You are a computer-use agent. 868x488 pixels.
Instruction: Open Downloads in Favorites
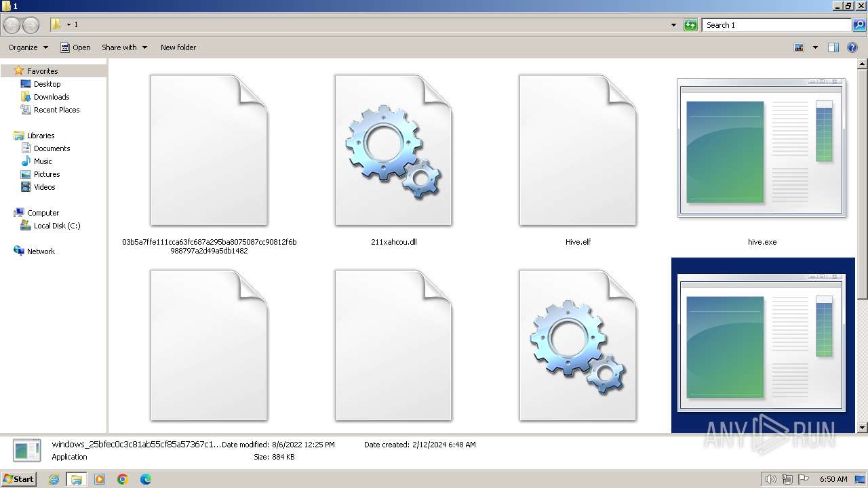tap(52, 97)
